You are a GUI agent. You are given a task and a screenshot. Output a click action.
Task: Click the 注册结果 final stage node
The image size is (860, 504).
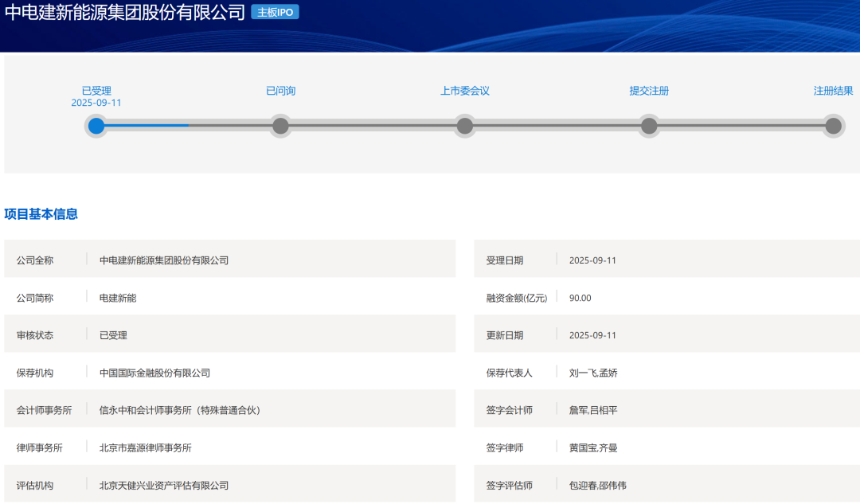point(833,126)
